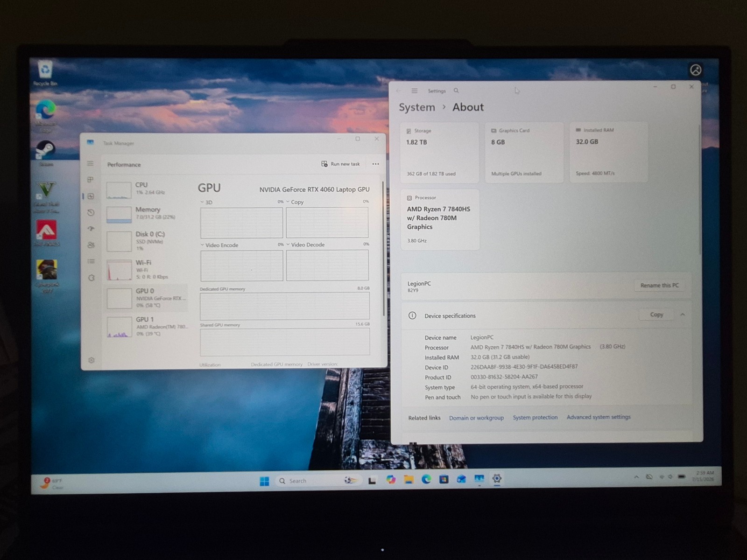Screen dimensions: 747x560
Task: Select the GPU 0 NVIDIA performance entry
Action: [x=146, y=297]
